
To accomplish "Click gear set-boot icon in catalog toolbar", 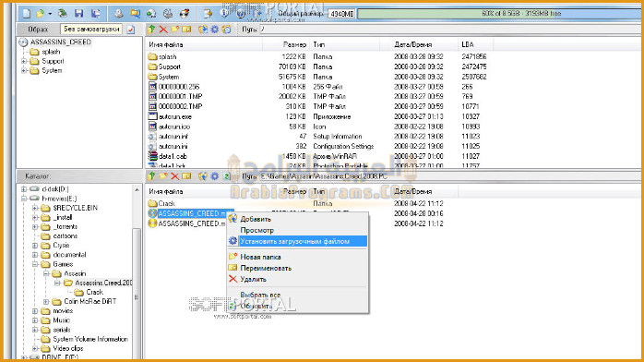I will (214, 175).
